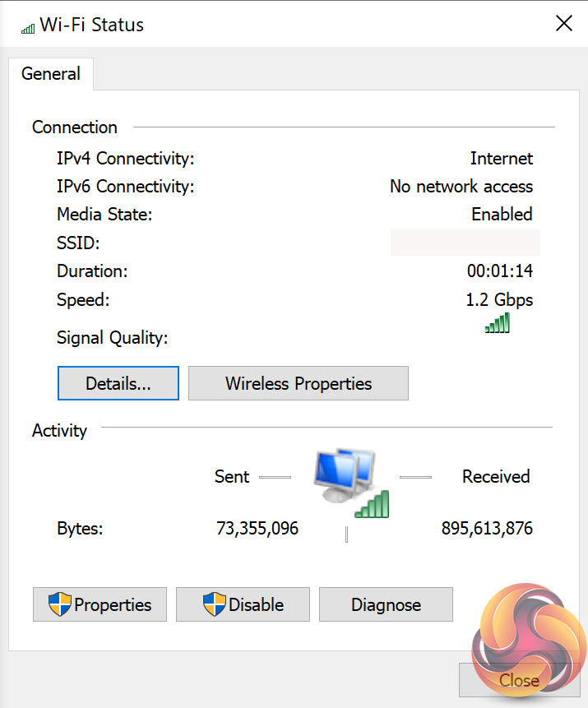The image size is (588, 708).
Task: Disable the Wi-Fi adapter
Action: coord(243,604)
